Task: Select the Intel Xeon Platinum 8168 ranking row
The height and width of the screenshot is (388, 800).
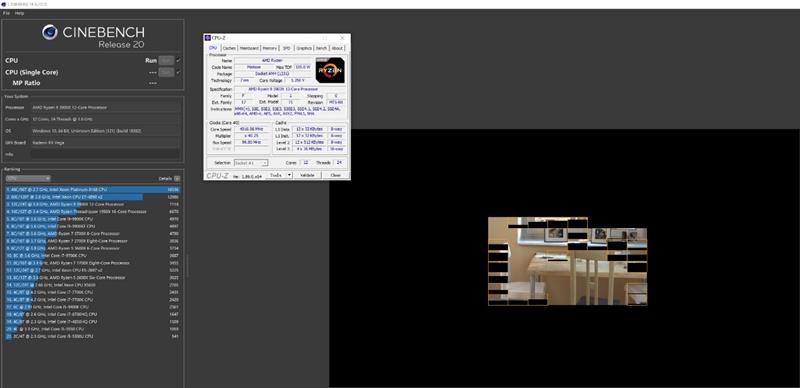Action: 92,189
